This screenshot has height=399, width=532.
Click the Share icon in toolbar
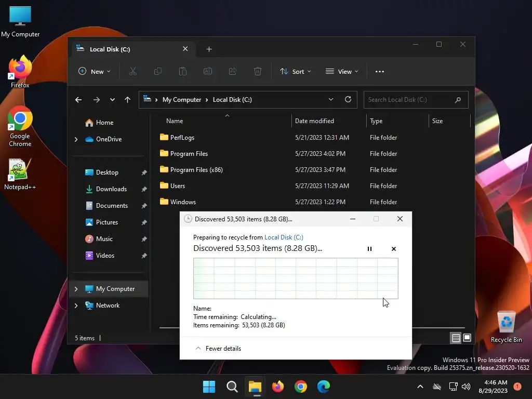pyautogui.click(x=233, y=71)
